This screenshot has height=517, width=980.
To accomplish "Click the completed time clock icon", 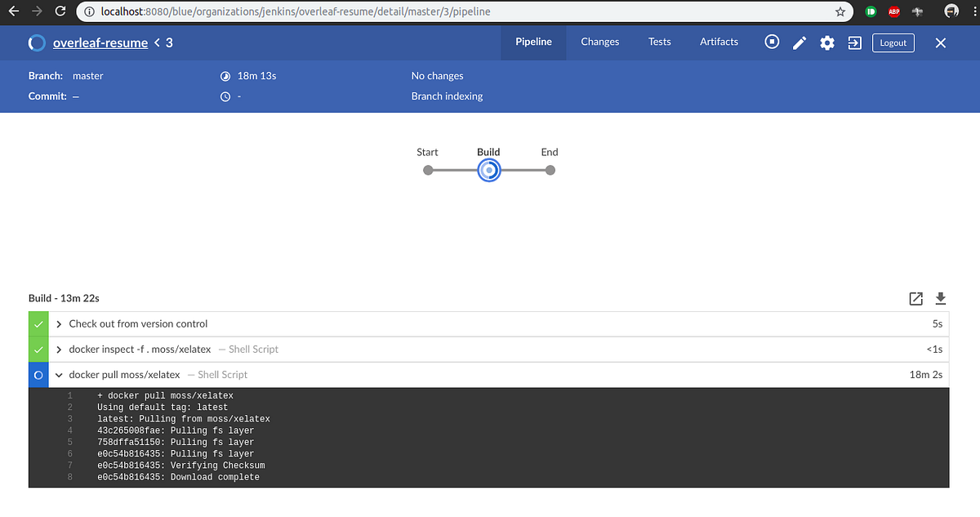I will point(225,96).
